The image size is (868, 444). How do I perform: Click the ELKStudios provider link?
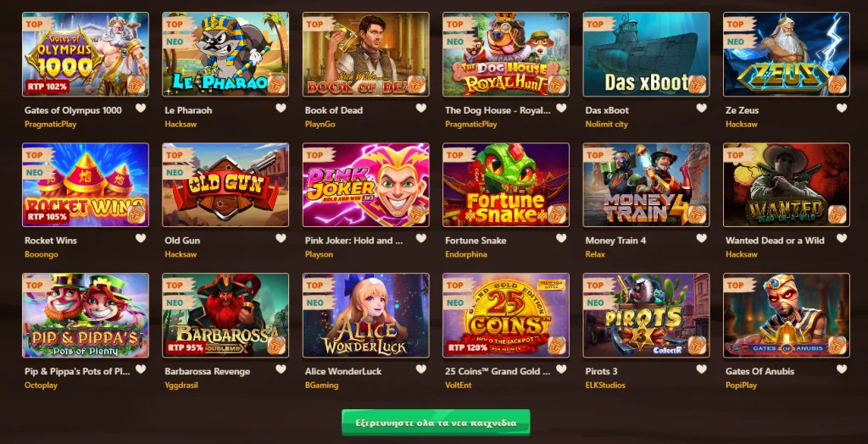point(605,385)
